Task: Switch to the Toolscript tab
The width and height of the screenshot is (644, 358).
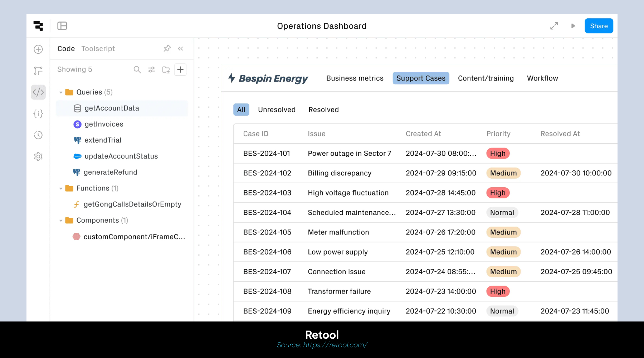Action: 98,49
